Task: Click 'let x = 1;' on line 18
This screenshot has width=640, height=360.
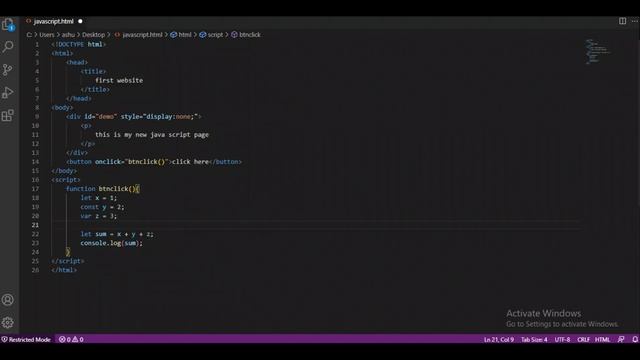Action: tap(98, 198)
